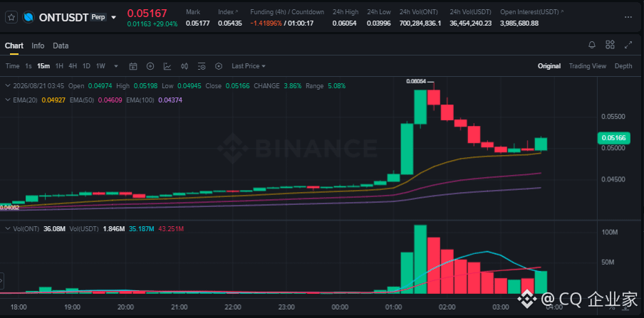
Task: Collapse the EMA indicator row chevron
Action: pos(7,100)
